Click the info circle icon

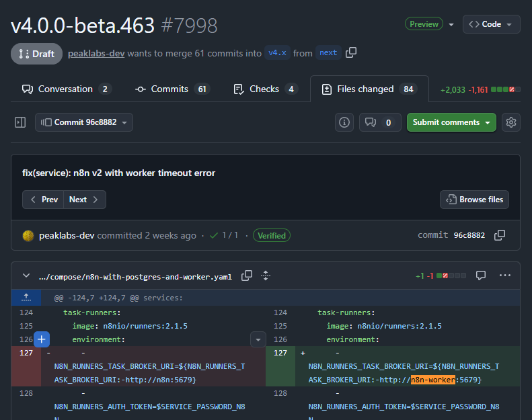pos(345,122)
